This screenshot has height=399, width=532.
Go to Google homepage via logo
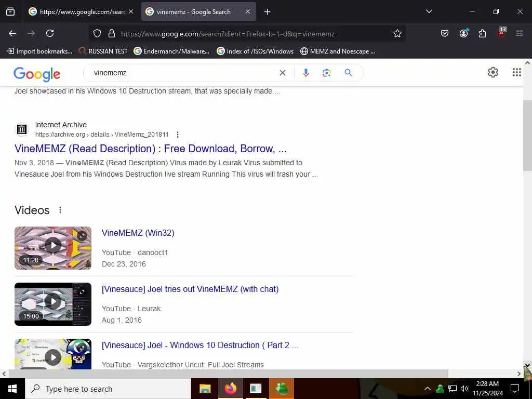37,74
